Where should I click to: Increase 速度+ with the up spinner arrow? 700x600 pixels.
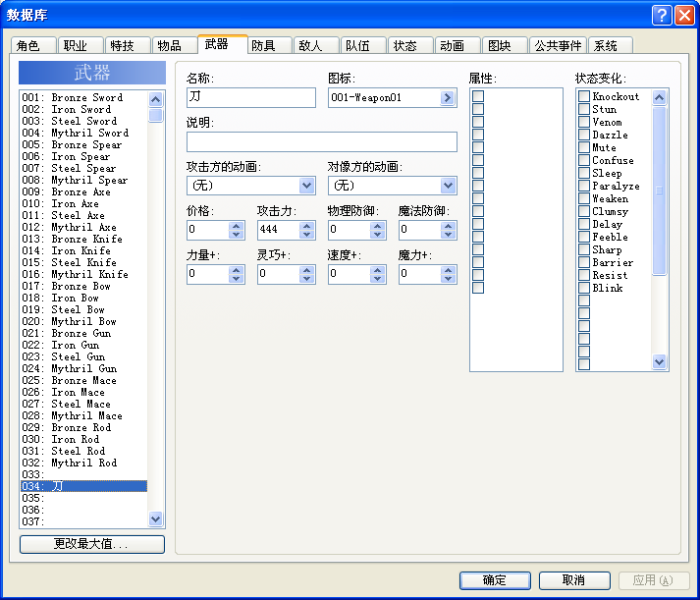[x=377, y=270]
